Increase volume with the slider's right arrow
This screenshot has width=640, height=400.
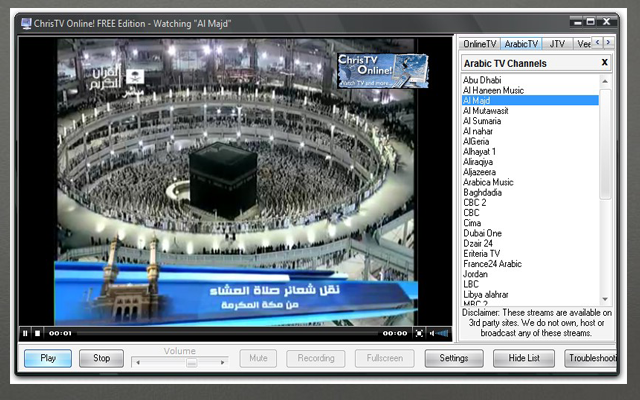click(222, 362)
